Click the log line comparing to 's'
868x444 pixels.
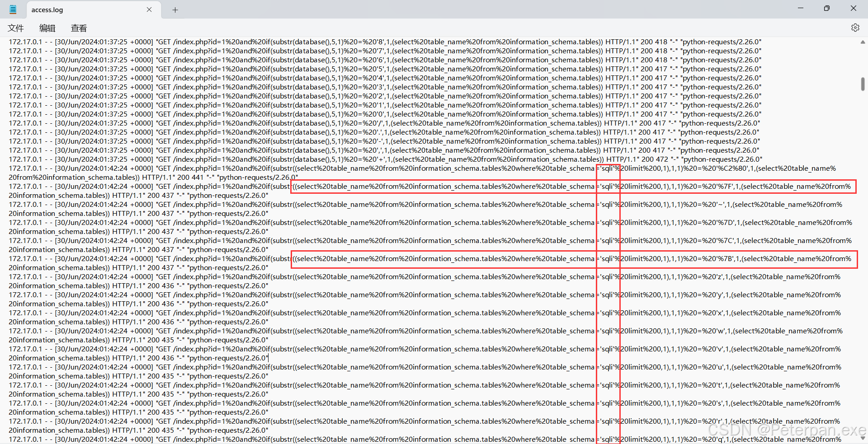pyautogui.click(x=425, y=403)
